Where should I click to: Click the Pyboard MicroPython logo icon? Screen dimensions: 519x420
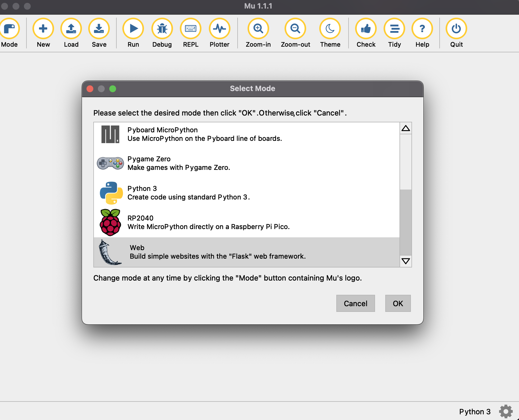tap(110, 134)
